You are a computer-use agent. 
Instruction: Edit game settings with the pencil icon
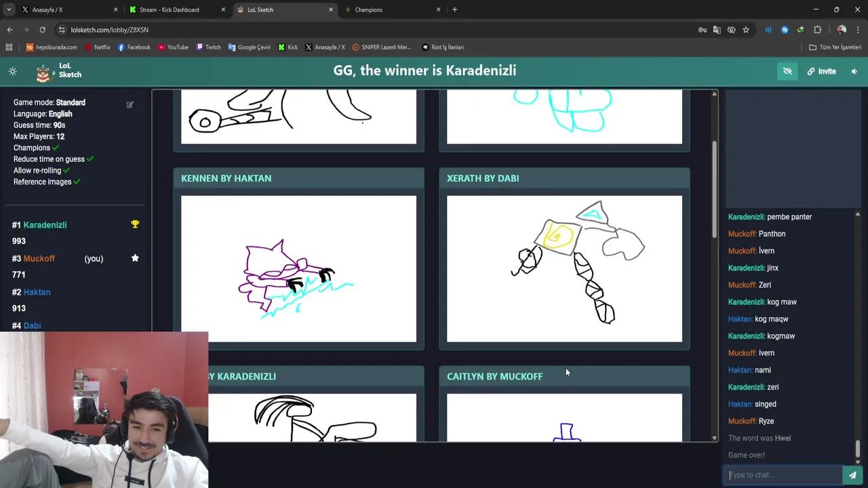coord(130,104)
